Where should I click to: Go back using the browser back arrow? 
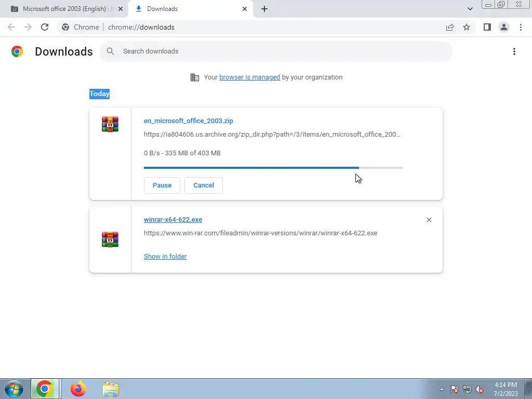click(11, 27)
